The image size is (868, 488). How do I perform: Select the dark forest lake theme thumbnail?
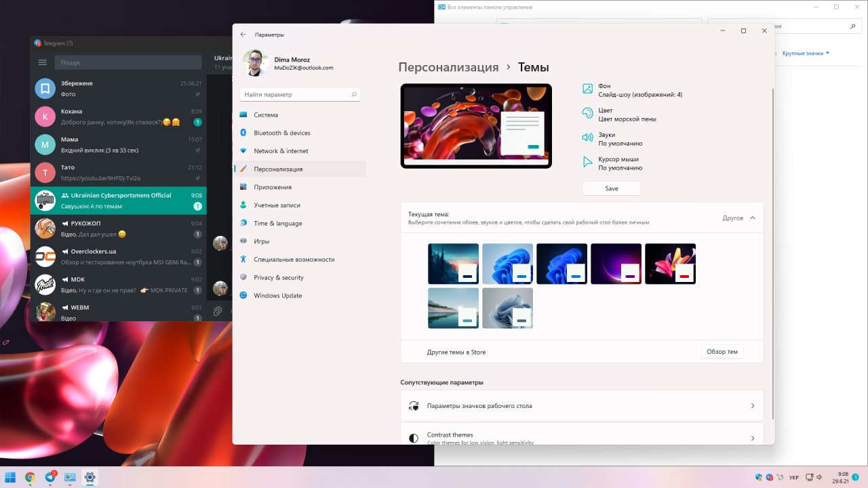tap(453, 264)
